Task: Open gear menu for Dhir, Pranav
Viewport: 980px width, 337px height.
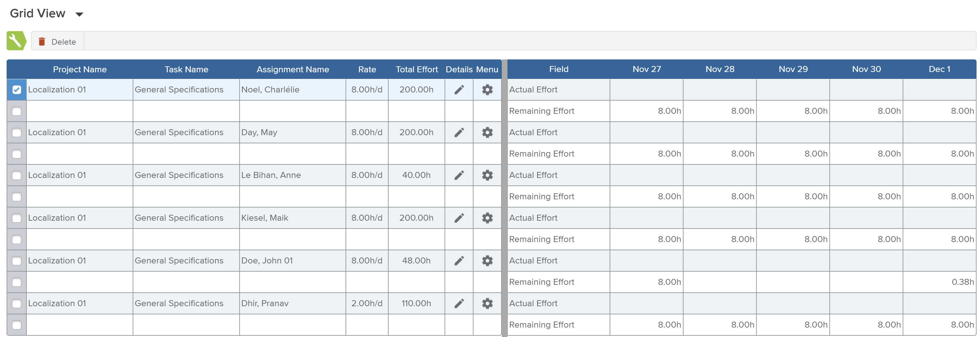Action: click(487, 303)
